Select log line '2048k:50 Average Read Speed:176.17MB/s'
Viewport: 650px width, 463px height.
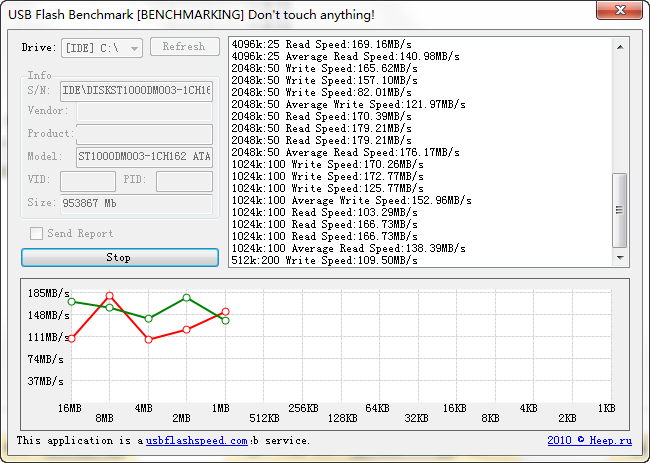click(x=345, y=153)
